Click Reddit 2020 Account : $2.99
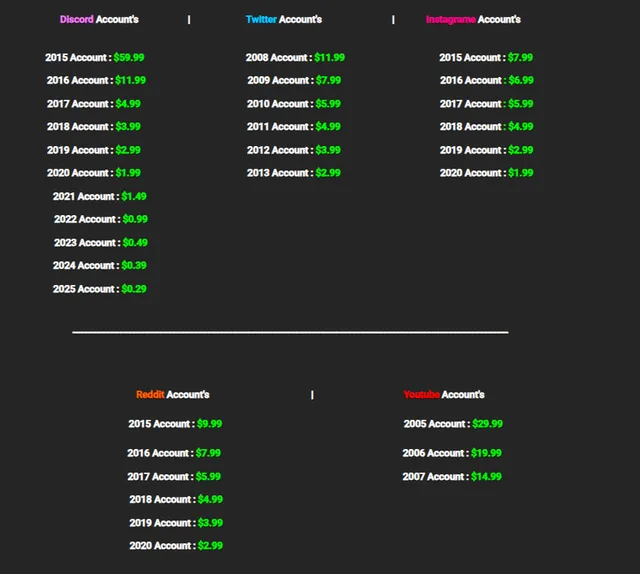 point(176,546)
